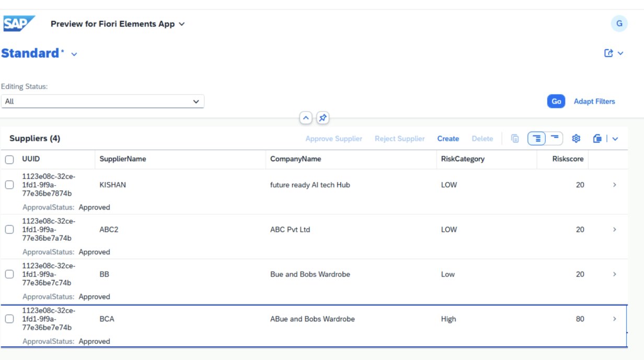Click company future ready AI tech Hub
The width and height of the screenshot is (644, 360).
click(x=310, y=185)
